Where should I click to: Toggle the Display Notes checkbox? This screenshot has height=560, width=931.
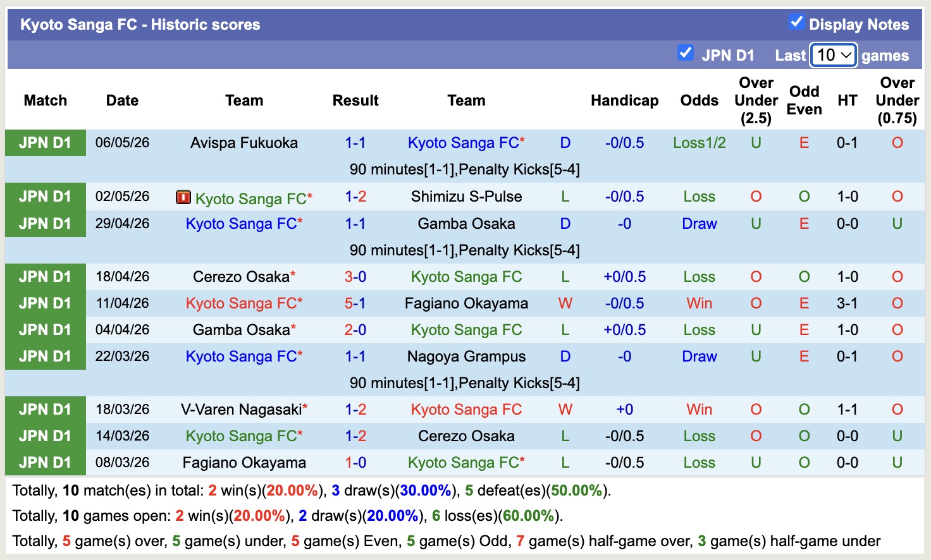point(796,22)
